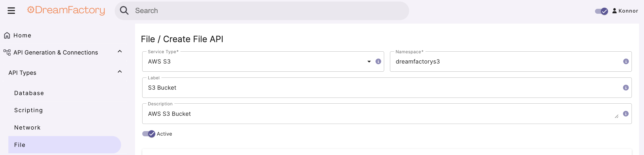The image size is (644, 155).
Task: Open the Network section
Action: pyautogui.click(x=27, y=127)
